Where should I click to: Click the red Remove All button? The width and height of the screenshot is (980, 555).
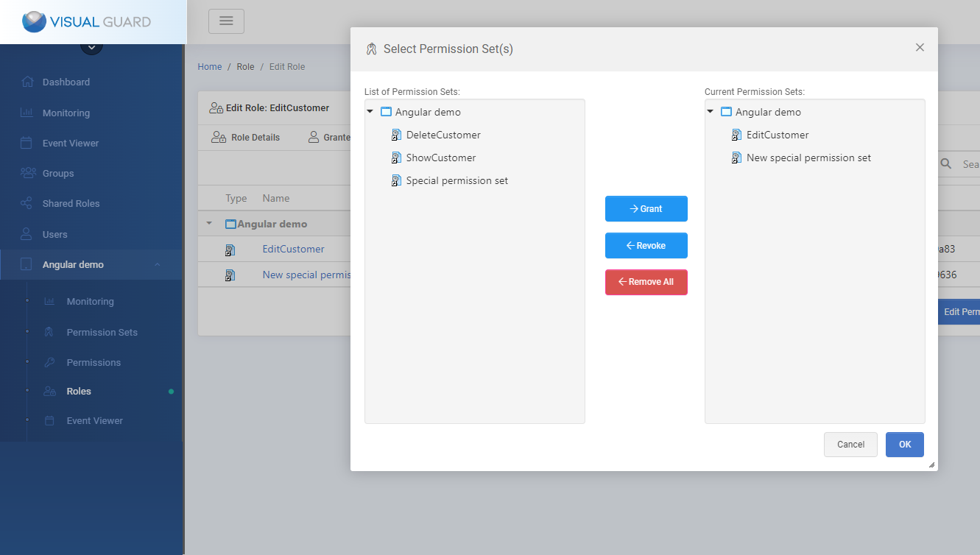[646, 282]
